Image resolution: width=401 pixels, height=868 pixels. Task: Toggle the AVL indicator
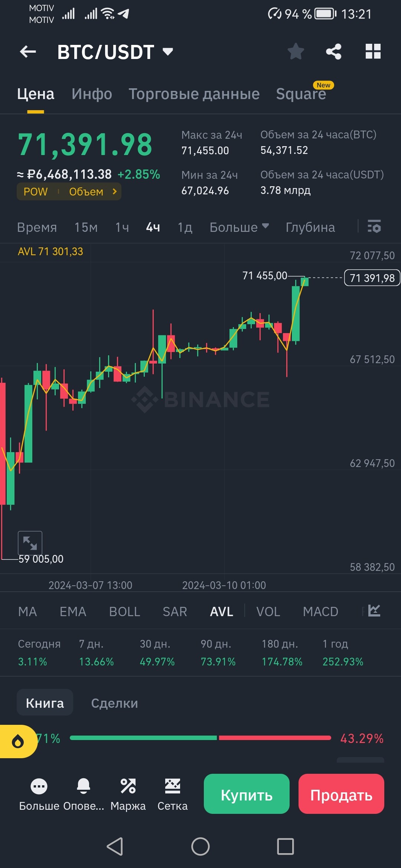click(x=222, y=612)
